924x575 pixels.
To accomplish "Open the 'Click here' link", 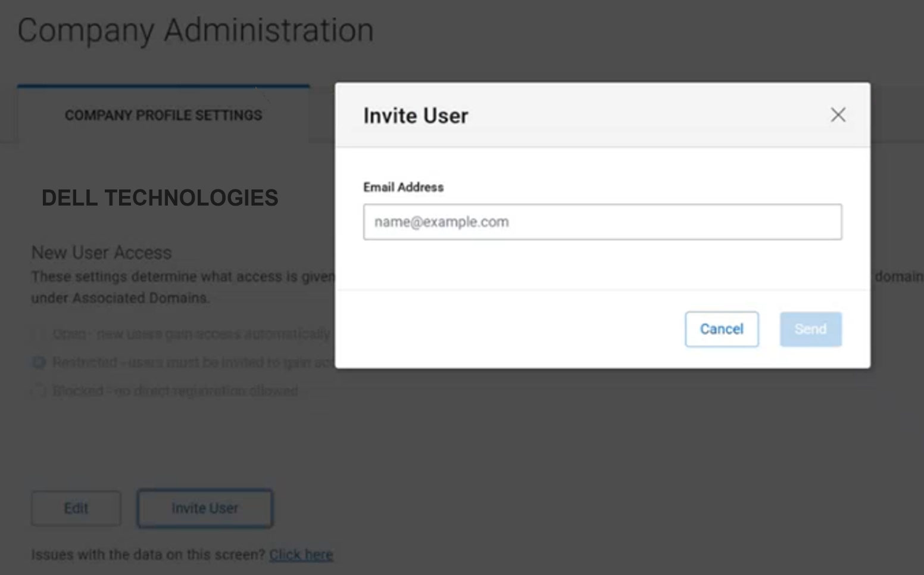I will click(x=301, y=555).
